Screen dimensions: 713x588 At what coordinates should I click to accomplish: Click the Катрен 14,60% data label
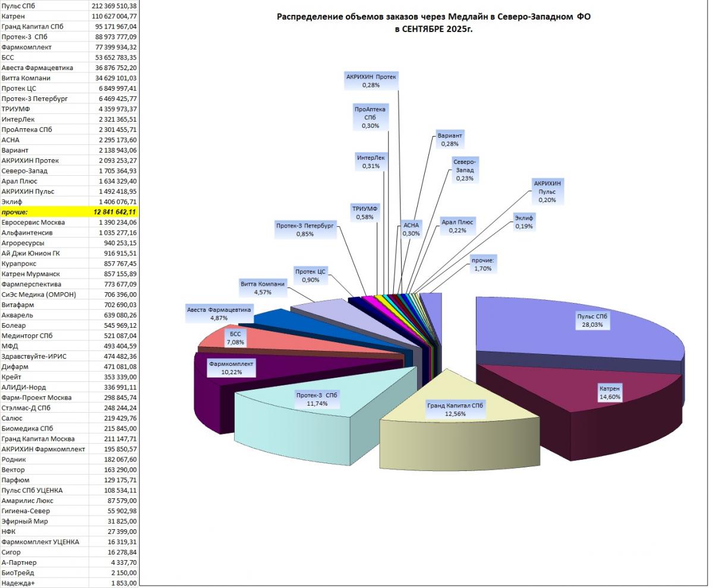[x=609, y=393]
